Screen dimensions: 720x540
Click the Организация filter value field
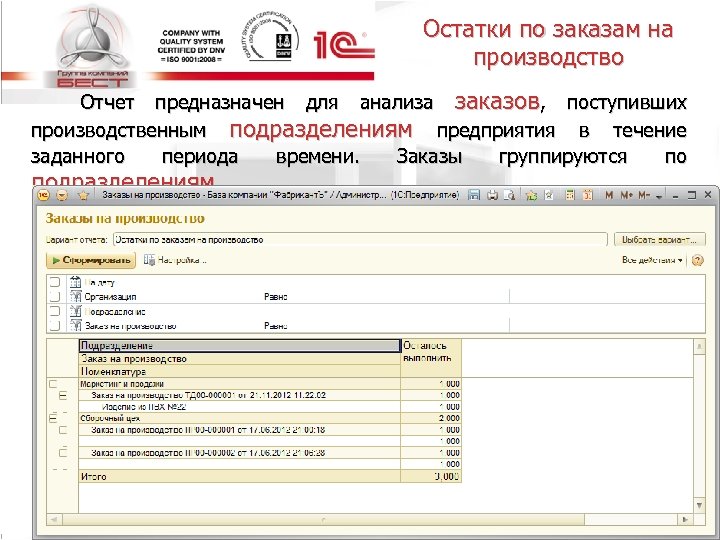607,297
